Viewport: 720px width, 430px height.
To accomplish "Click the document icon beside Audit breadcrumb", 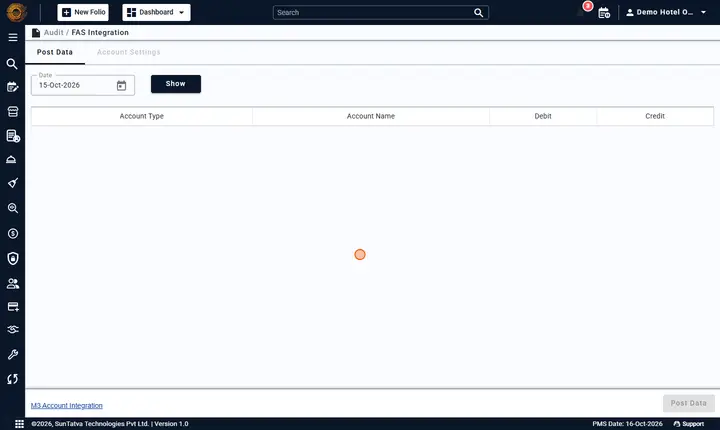I will tap(36, 33).
